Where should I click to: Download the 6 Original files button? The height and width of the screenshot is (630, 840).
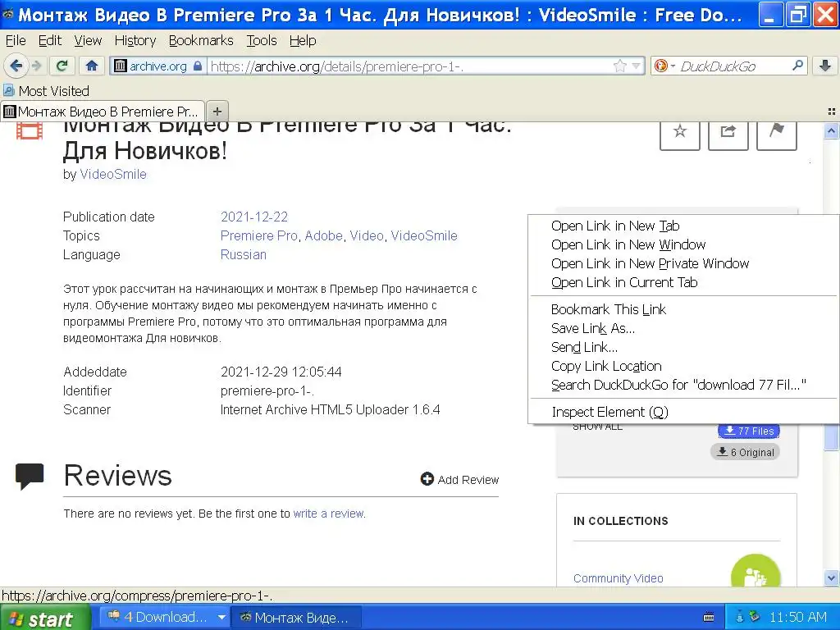[745, 452]
